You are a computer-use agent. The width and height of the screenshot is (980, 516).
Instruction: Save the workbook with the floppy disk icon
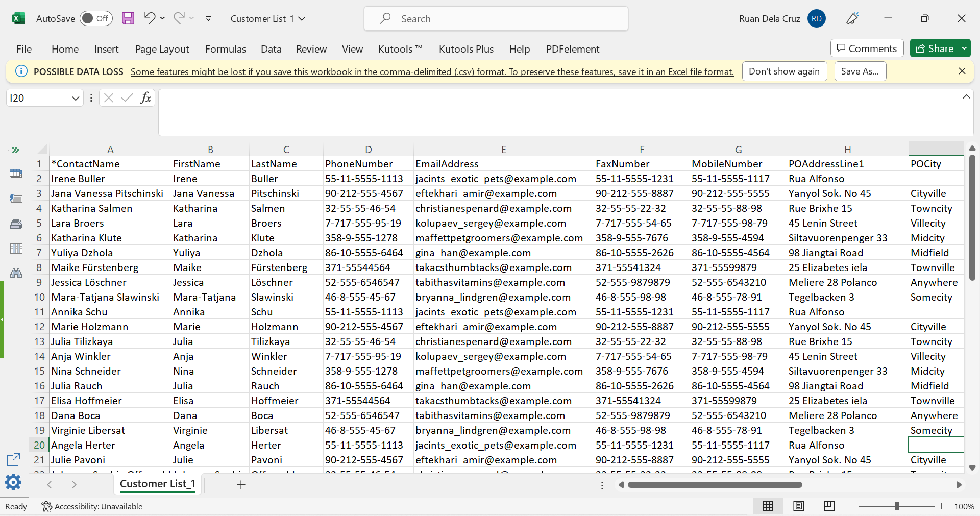pyautogui.click(x=128, y=19)
